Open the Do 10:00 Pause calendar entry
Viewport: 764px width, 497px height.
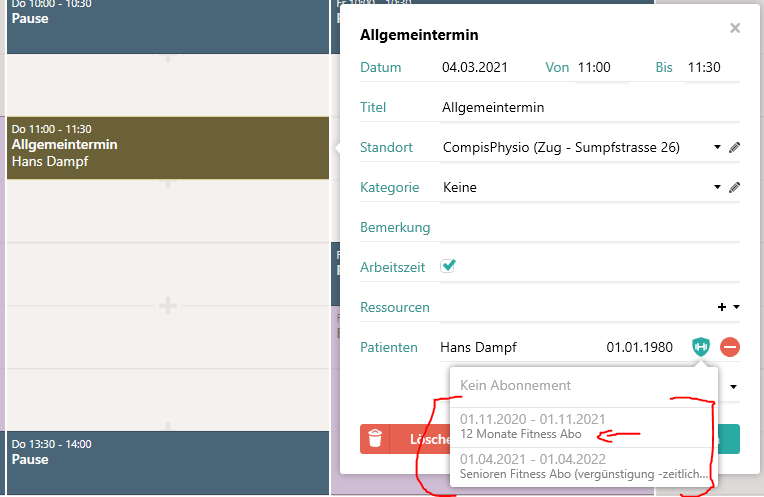coord(168,26)
